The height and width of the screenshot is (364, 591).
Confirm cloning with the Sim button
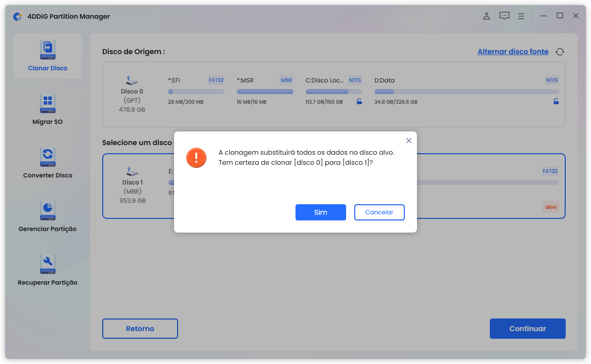click(x=320, y=212)
